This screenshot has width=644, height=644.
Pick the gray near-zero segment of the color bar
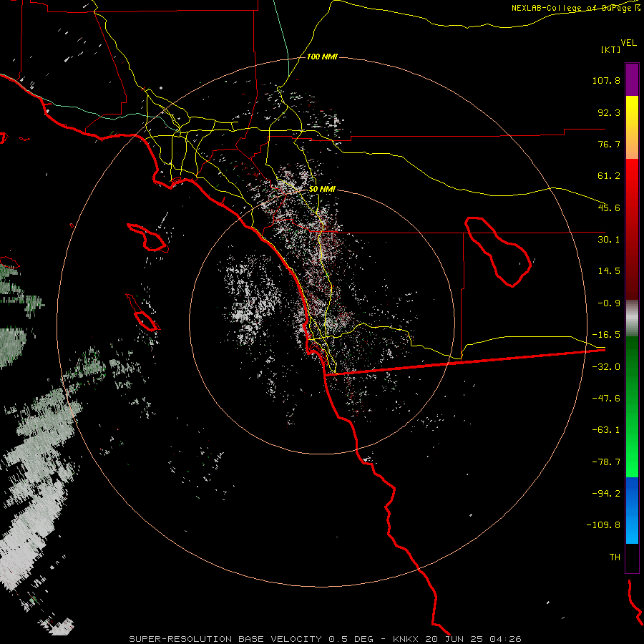[x=632, y=318]
